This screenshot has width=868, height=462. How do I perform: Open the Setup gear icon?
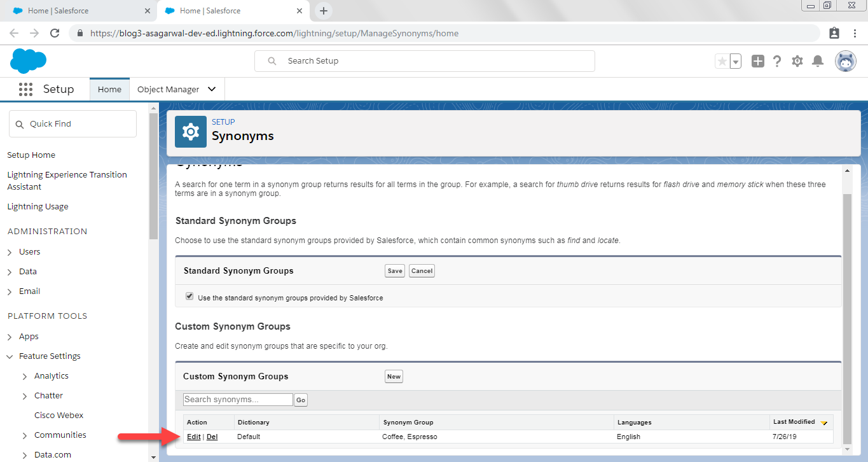[797, 61]
